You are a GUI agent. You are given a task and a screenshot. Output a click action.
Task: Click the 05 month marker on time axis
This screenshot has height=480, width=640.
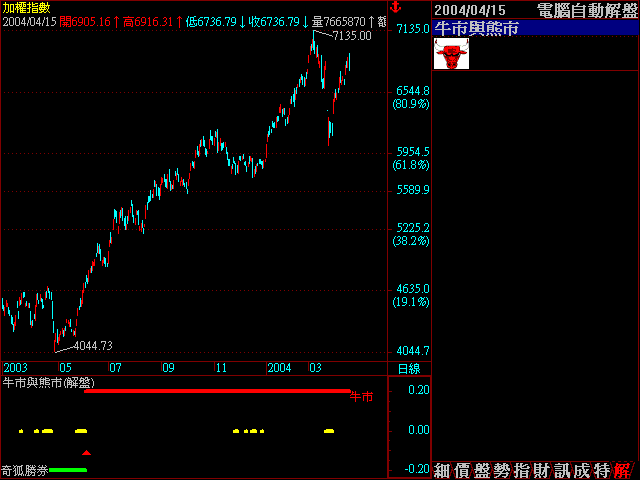point(65,368)
